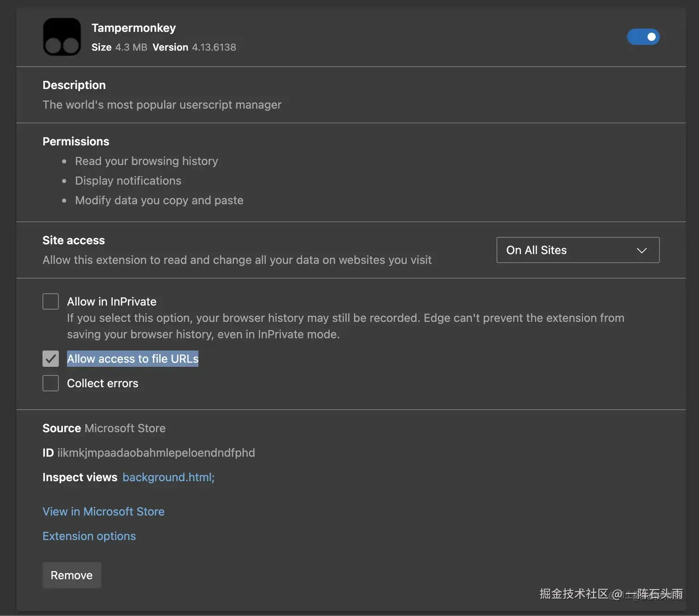Viewport: 699px width, 616px height.
Task: Click the Read your browsing history permission
Action: pyautogui.click(x=147, y=161)
